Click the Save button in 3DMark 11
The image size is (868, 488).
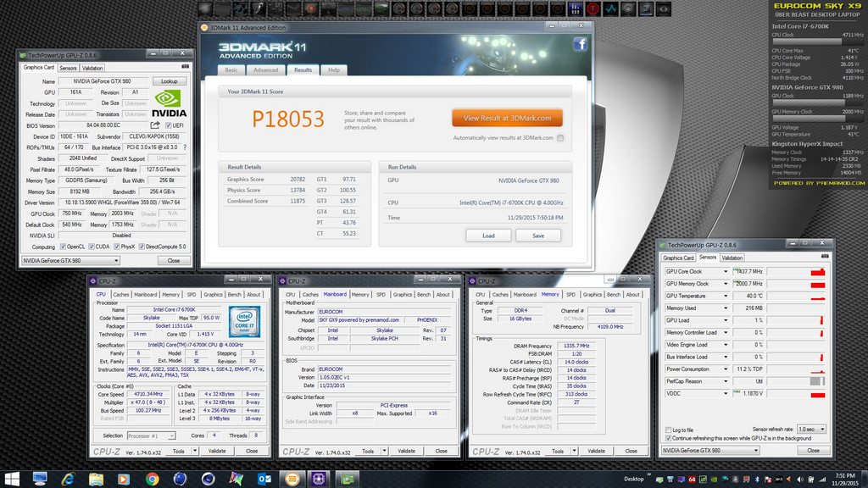pyautogui.click(x=538, y=236)
